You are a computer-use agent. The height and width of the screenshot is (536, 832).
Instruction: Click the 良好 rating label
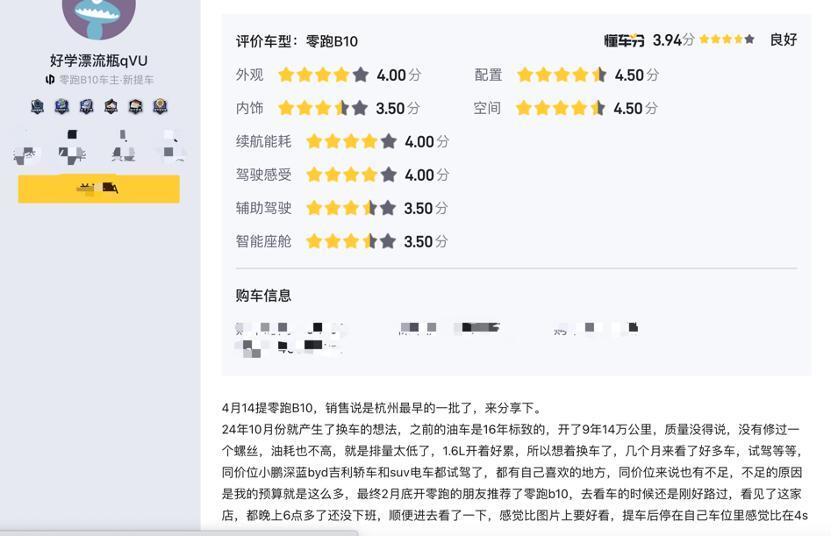click(x=783, y=40)
